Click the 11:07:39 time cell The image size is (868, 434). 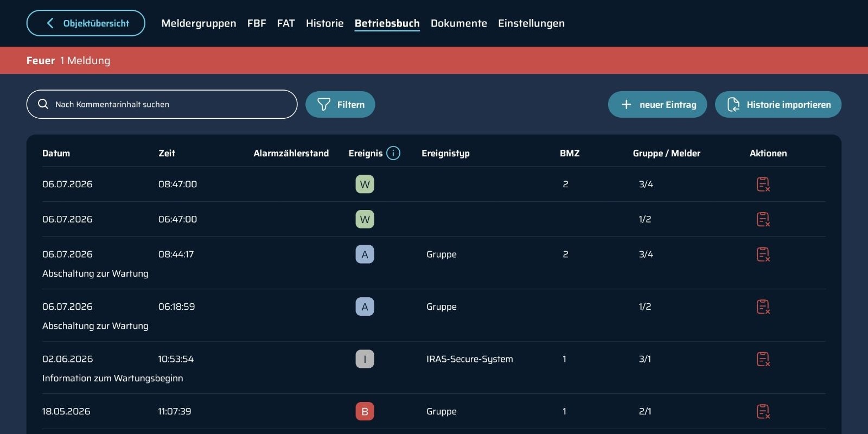174,411
